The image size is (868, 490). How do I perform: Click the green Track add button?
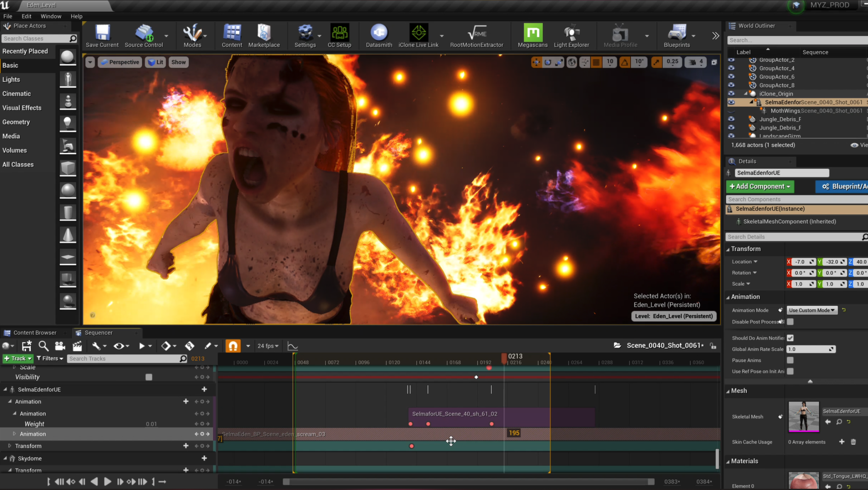(x=18, y=359)
